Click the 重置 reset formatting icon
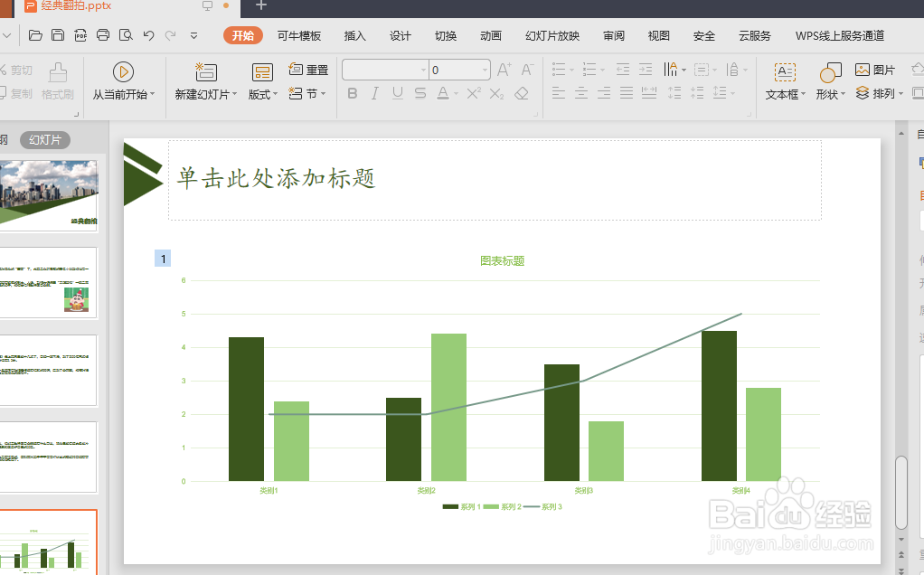924x575 pixels. [x=305, y=69]
